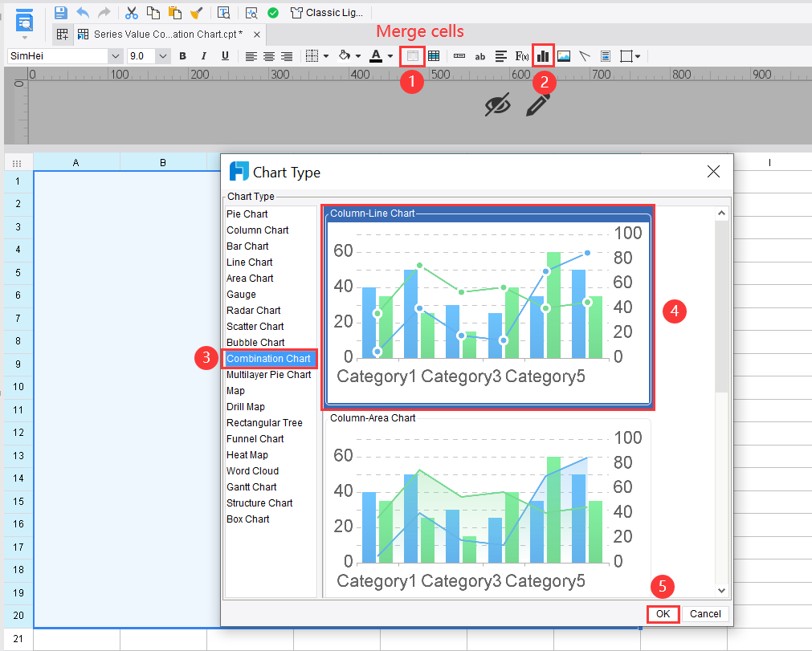
Task: Toggle italic formatting
Action: [x=202, y=56]
